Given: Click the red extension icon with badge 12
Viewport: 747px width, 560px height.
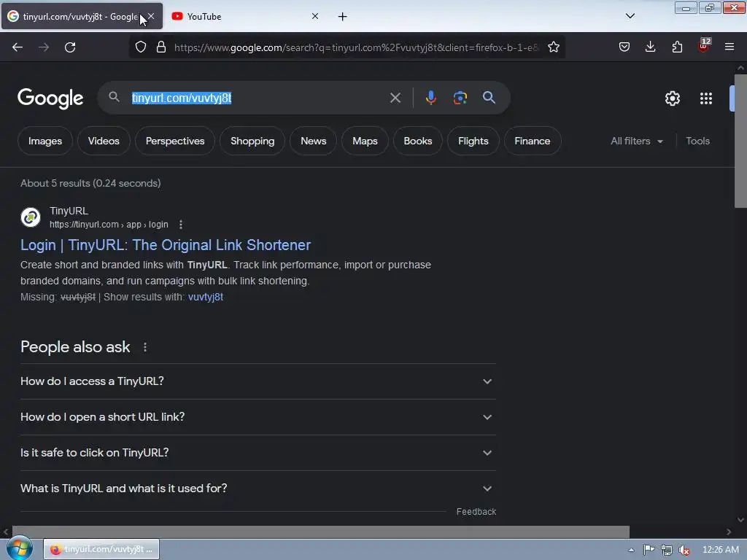Looking at the screenshot, I should pyautogui.click(x=704, y=46).
